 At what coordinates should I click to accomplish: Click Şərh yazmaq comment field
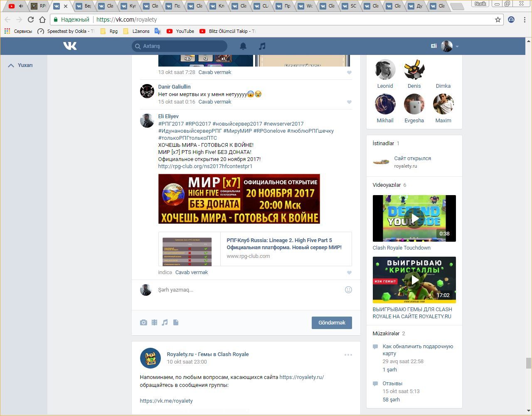pyautogui.click(x=249, y=290)
